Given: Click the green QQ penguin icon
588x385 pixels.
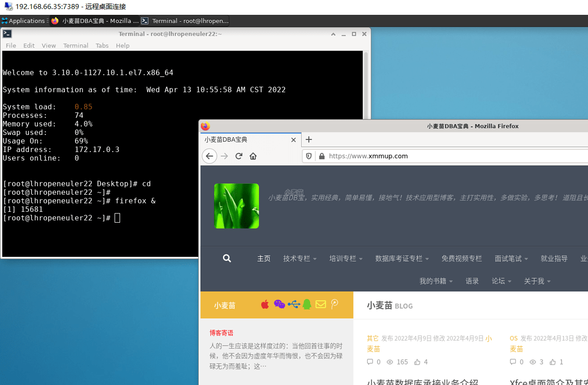Looking at the screenshot, I should [307, 305].
